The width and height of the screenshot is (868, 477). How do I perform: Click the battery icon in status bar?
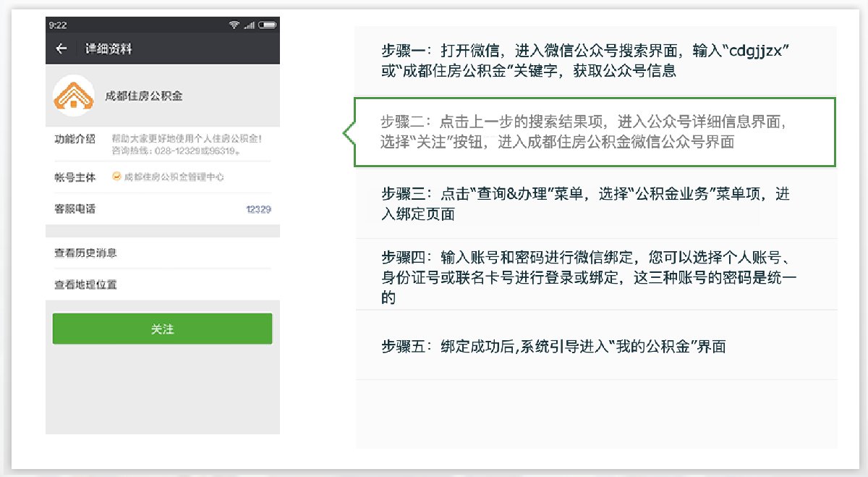tap(268, 25)
